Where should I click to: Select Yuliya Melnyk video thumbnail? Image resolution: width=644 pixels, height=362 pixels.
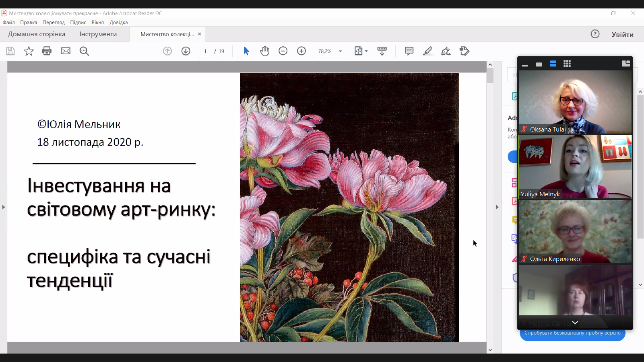[x=575, y=167]
